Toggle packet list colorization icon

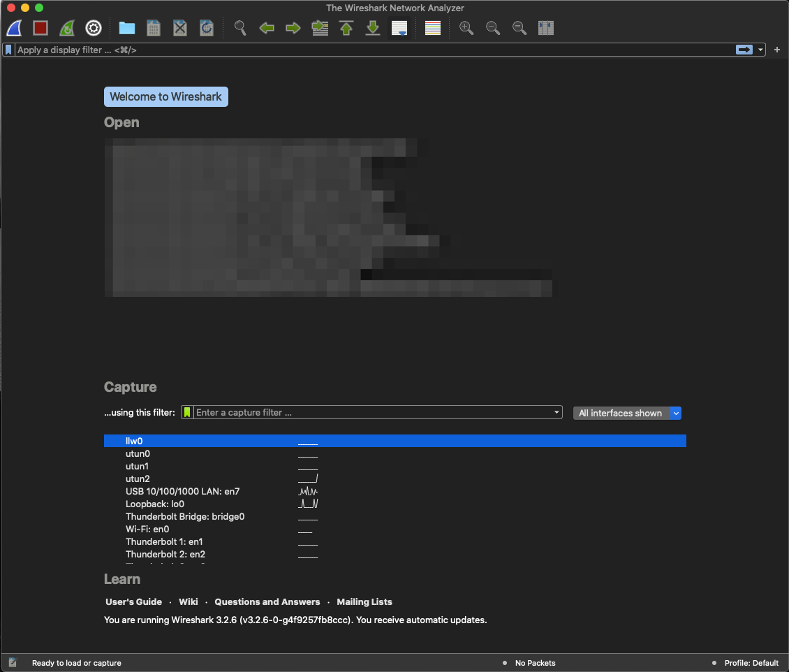point(433,28)
